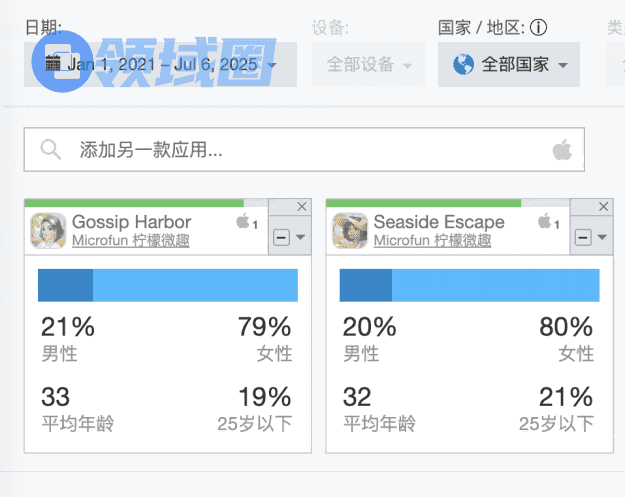
Task: Collapse the Seaside Escape card with minus toggle
Action: point(584,237)
